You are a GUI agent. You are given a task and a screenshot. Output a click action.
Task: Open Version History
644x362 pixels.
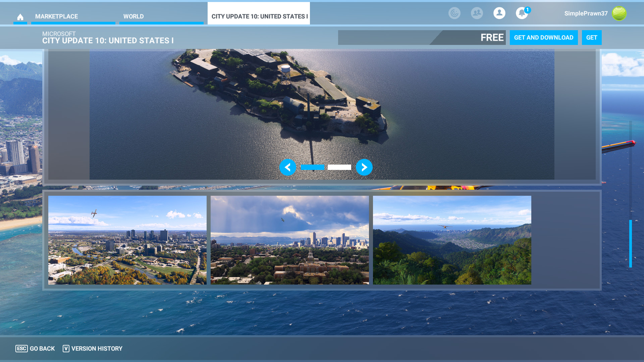93,349
